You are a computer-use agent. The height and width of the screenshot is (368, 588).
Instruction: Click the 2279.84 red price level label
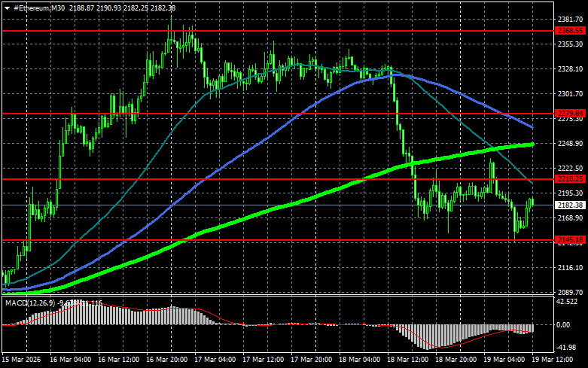570,113
